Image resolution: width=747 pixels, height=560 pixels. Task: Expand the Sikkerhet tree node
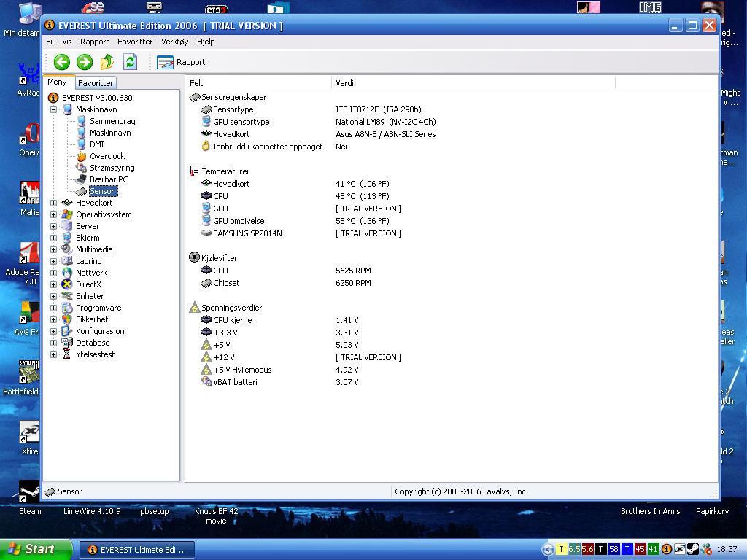(54, 319)
